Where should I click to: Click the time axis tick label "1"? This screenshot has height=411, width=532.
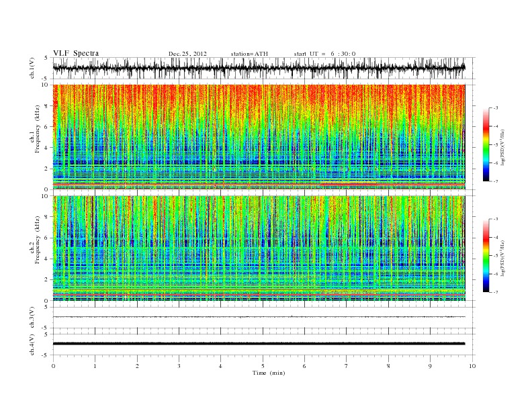coord(95,366)
